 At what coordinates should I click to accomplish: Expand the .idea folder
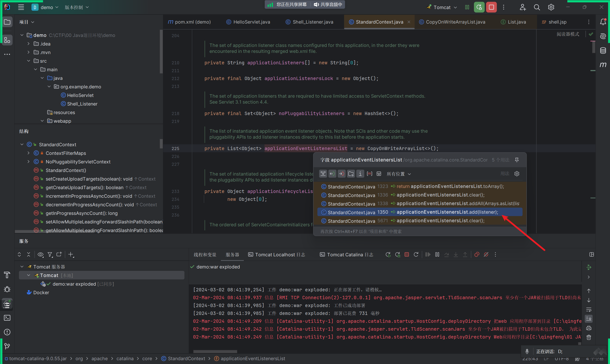[x=28, y=44]
